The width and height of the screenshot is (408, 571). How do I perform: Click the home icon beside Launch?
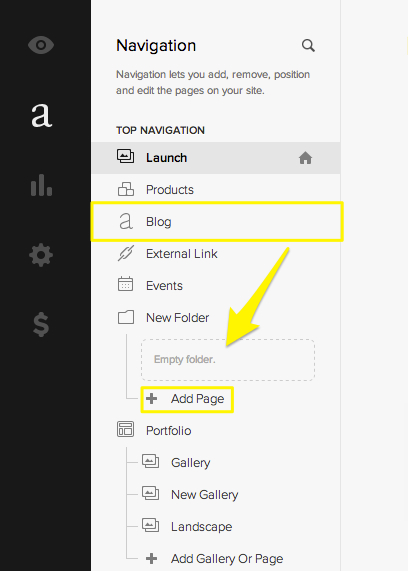coord(305,158)
